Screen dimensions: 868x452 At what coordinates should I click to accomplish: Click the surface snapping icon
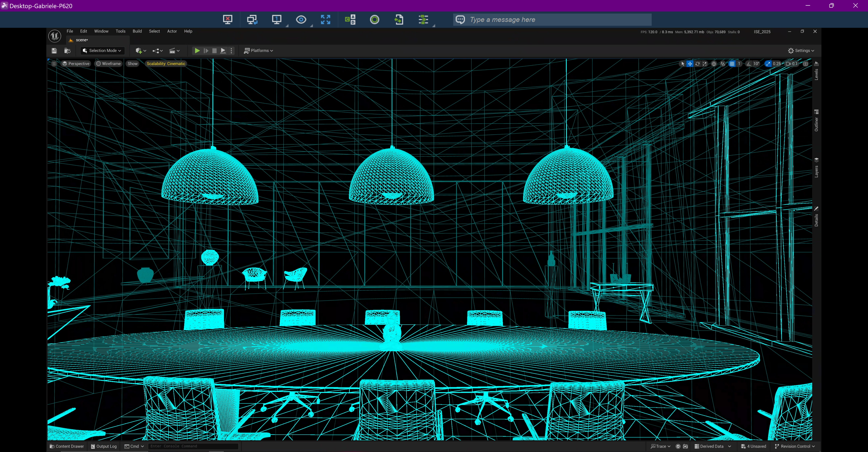722,64
